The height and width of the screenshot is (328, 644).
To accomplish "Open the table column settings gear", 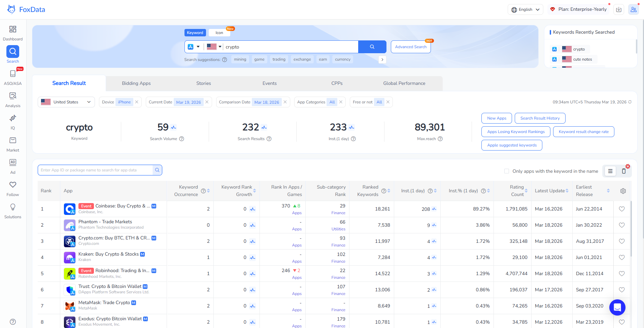I will [623, 191].
